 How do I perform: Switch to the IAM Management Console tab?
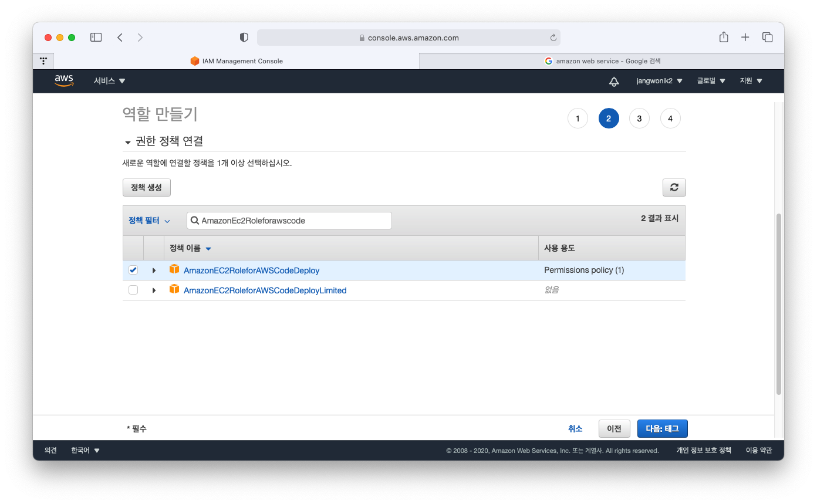237,61
